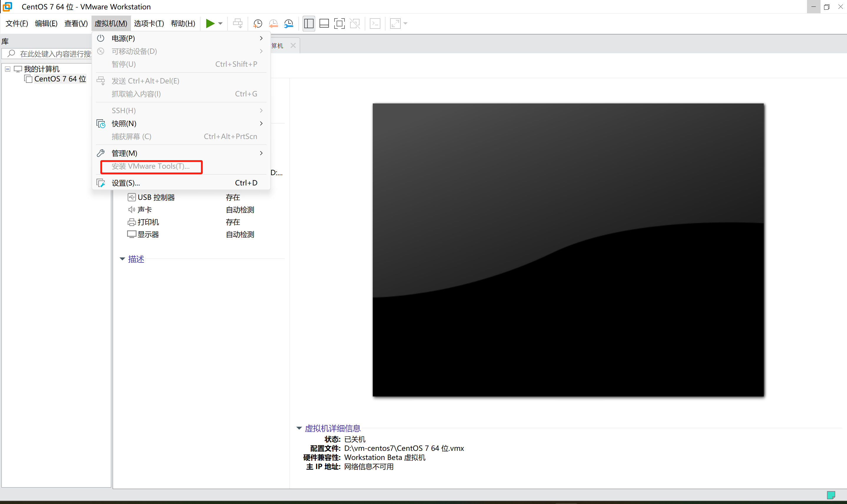Click the send Ctrl+Alt+Del toolbar icon

[238, 24]
